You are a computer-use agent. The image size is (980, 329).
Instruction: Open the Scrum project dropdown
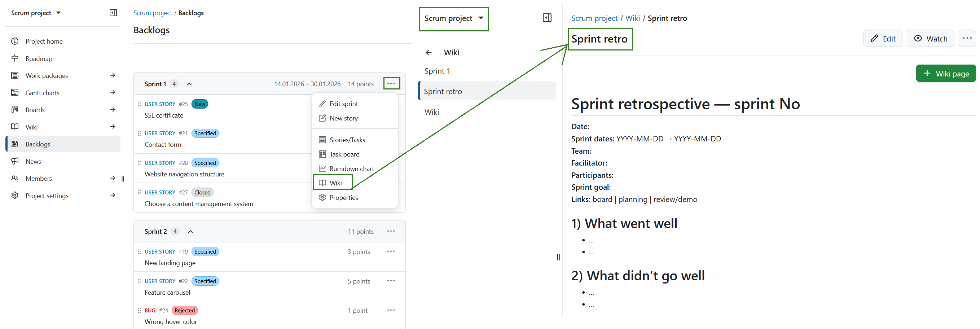pyautogui.click(x=453, y=19)
